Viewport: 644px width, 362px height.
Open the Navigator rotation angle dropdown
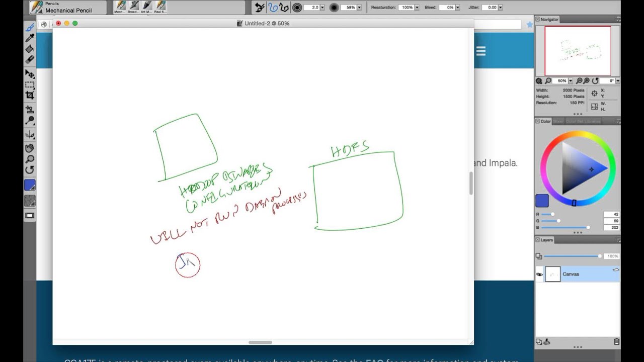click(x=618, y=81)
